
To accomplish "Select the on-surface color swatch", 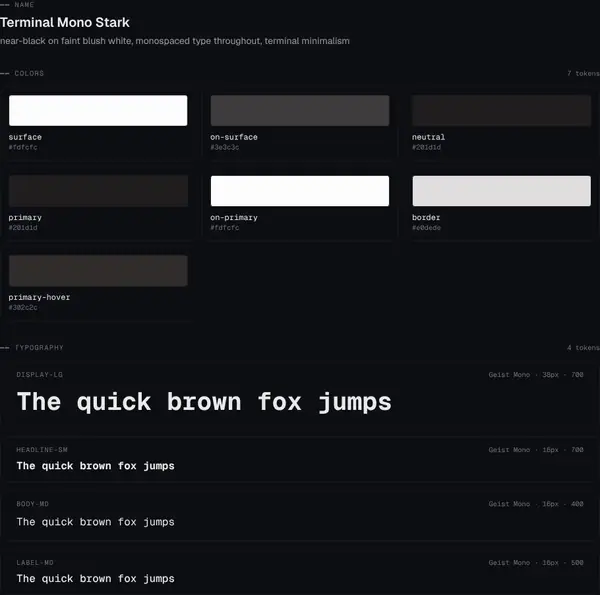I will point(300,110).
